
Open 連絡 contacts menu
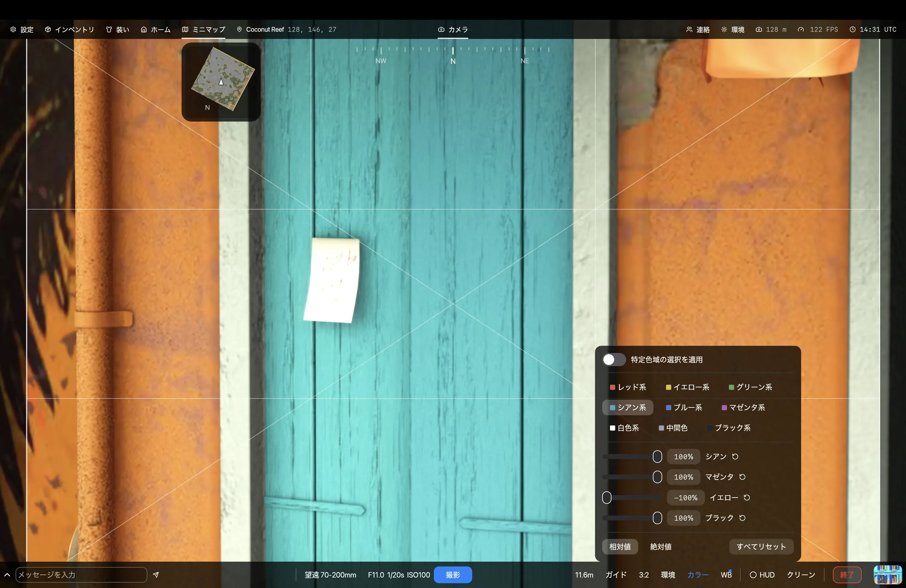point(698,29)
